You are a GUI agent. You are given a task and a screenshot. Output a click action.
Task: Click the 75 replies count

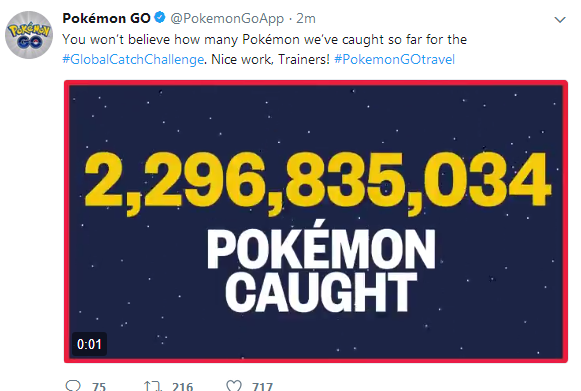99,387
